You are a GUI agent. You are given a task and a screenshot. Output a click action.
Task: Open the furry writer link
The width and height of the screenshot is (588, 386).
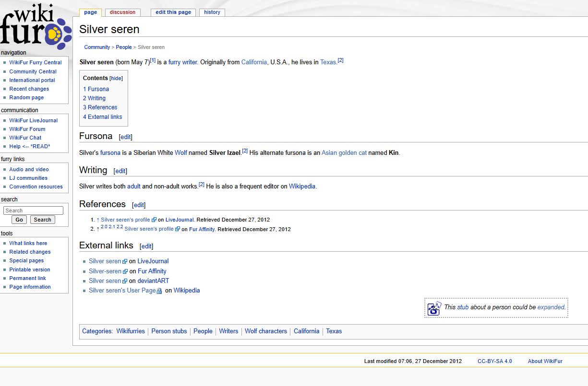click(182, 62)
